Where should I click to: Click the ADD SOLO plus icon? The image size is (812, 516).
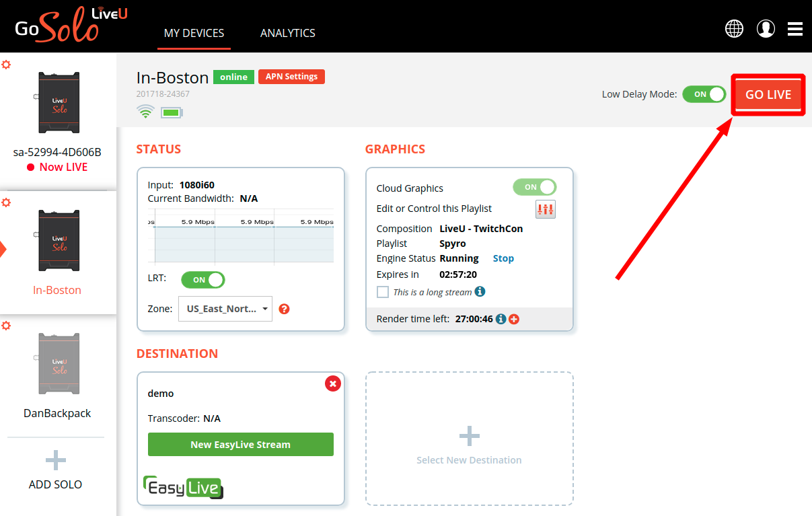coord(56,460)
